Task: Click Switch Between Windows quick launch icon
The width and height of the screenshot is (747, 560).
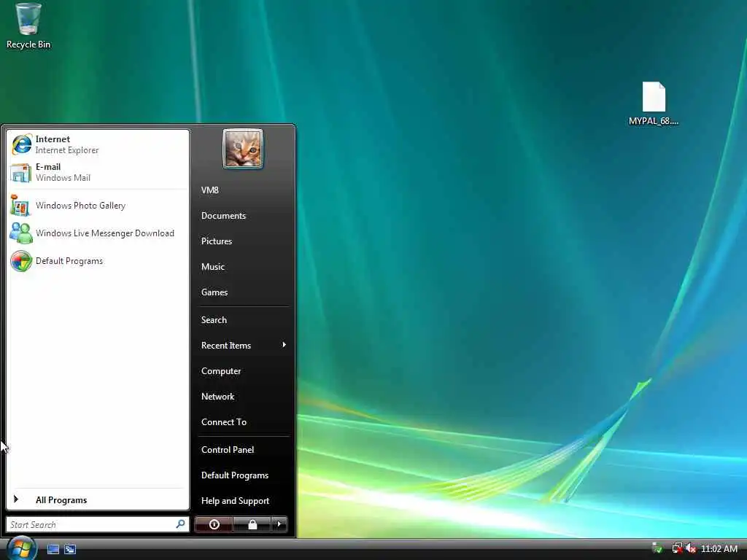Action: click(x=70, y=549)
